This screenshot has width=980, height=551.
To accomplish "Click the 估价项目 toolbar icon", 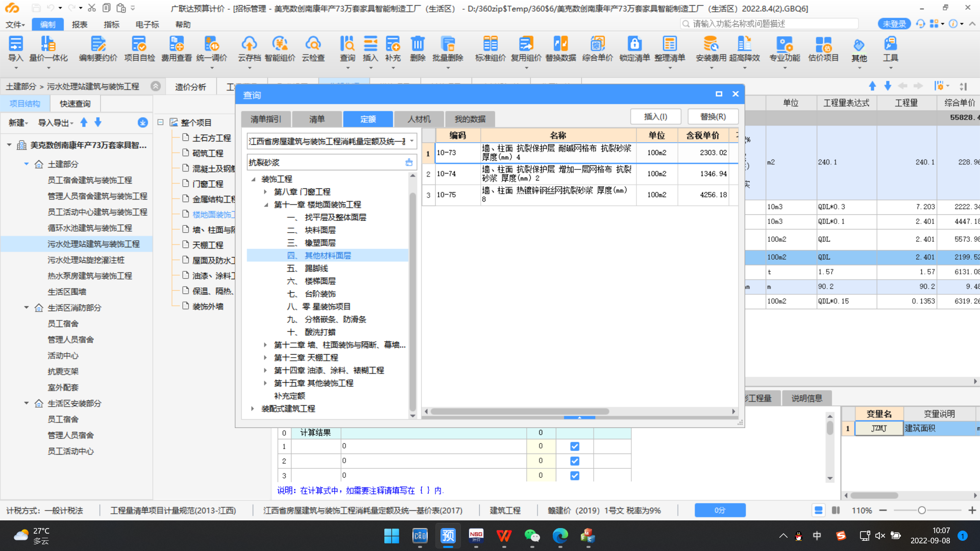I will pos(823,49).
